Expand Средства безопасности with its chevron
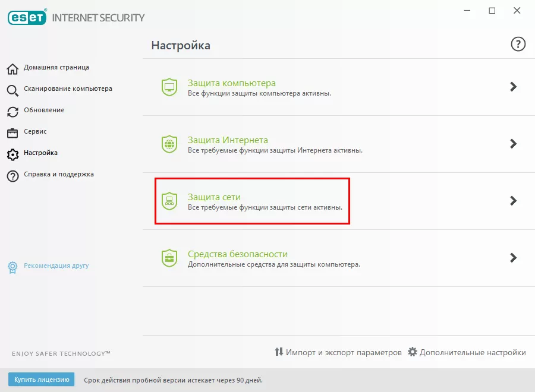535x392 pixels. tap(514, 258)
